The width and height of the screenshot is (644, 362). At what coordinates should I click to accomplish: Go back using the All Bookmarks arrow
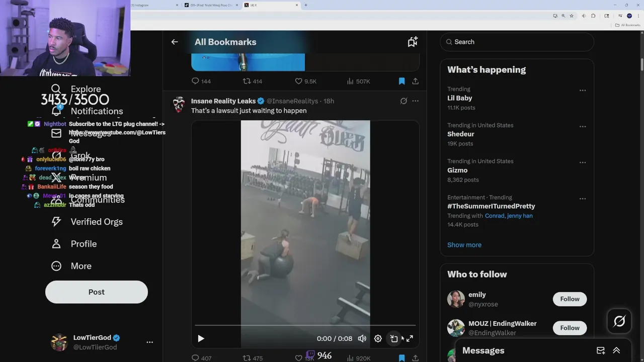click(x=175, y=42)
